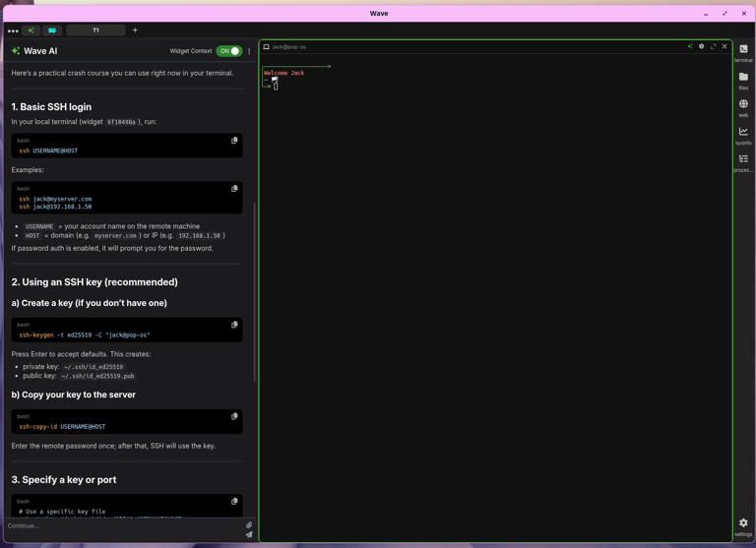The width and height of the screenshot is (756, 548).
Task: Click the 'Widget Context' label
Action: (x=191, y=51)
